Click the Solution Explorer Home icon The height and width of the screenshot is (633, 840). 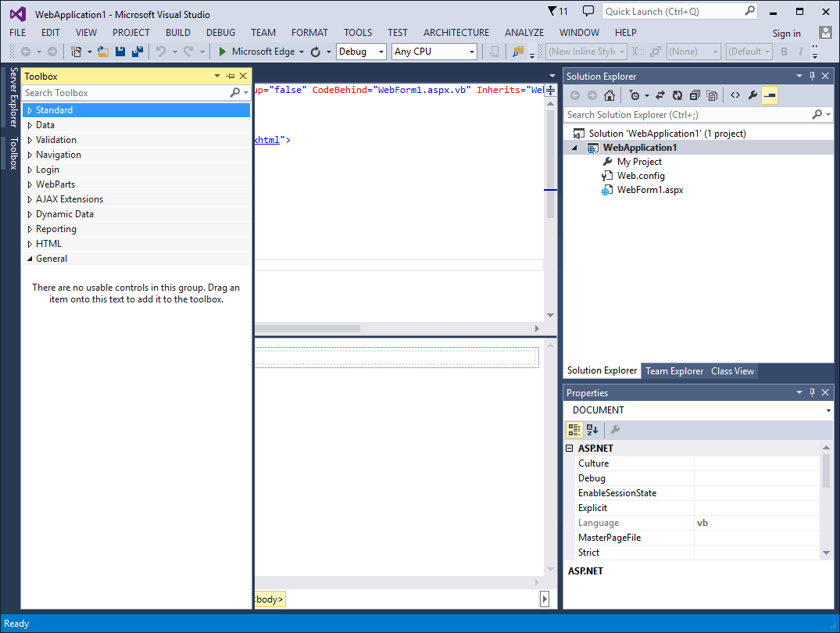point(609,95)
